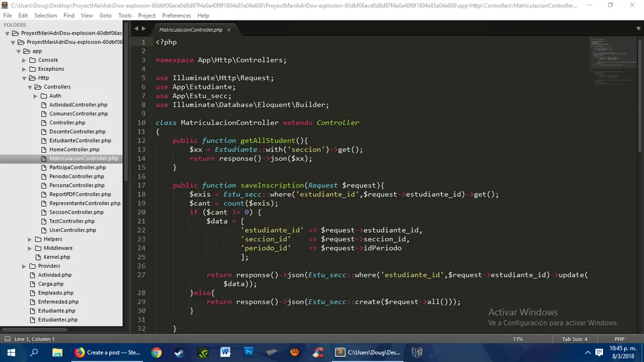Open Google Chrome from taskbar
The height and width of the screenshot is (362, 644).
tap(156, 353)
